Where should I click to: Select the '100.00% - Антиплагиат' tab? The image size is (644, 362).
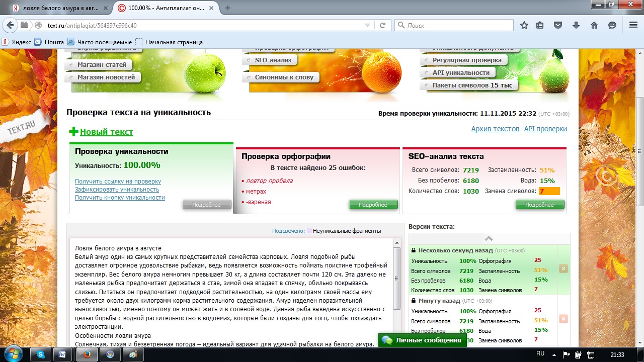click(x=167, y=8)
